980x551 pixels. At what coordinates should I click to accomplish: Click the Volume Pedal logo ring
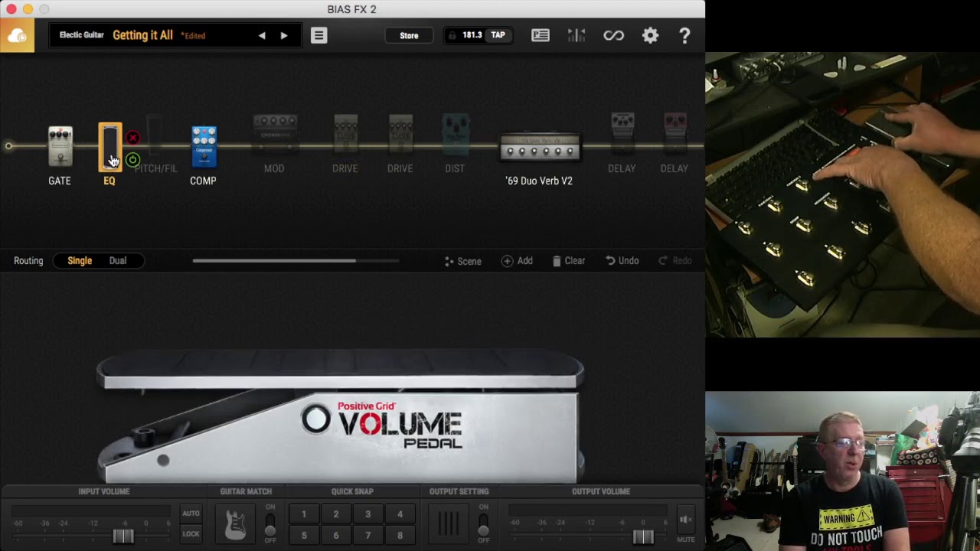tap(315, 419)
